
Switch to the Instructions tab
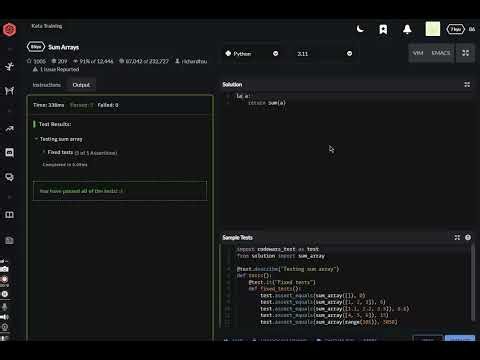pyautogui.click(x=47, y=85)
